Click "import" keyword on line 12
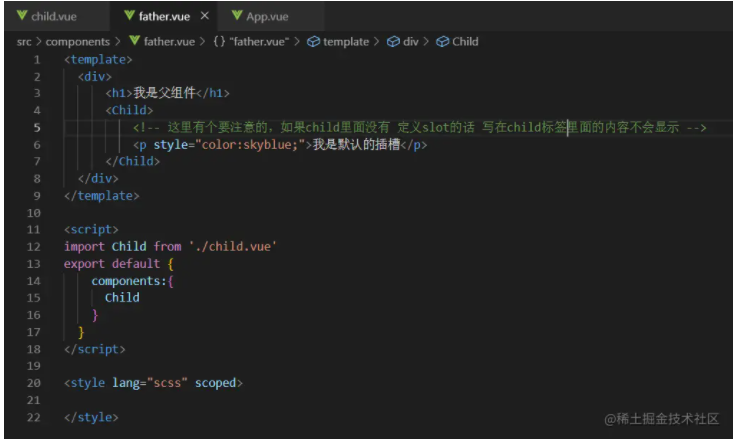This screenshot has height=439, width=733. click(85, 246)
